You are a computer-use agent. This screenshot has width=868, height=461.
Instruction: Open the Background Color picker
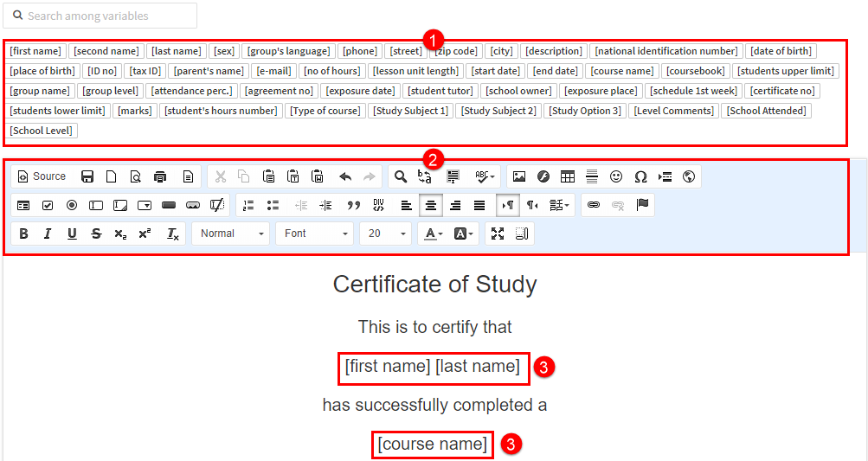[x=463, y=234]
